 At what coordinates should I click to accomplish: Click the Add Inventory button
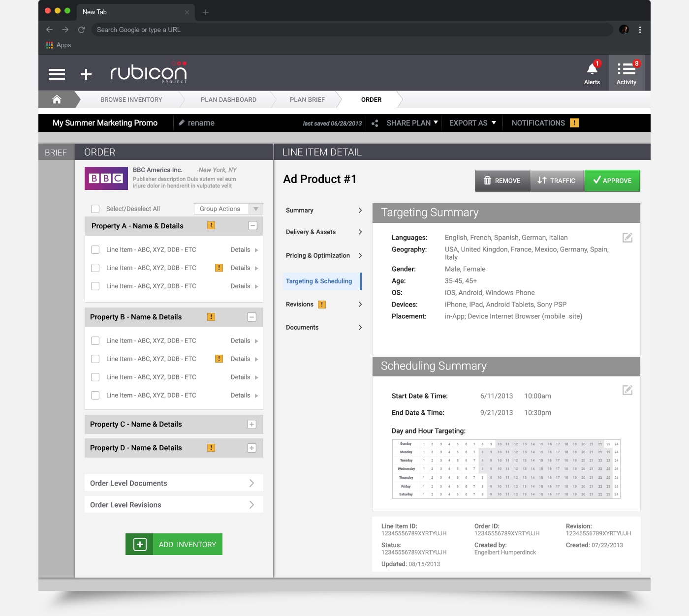tap(174, 544)
